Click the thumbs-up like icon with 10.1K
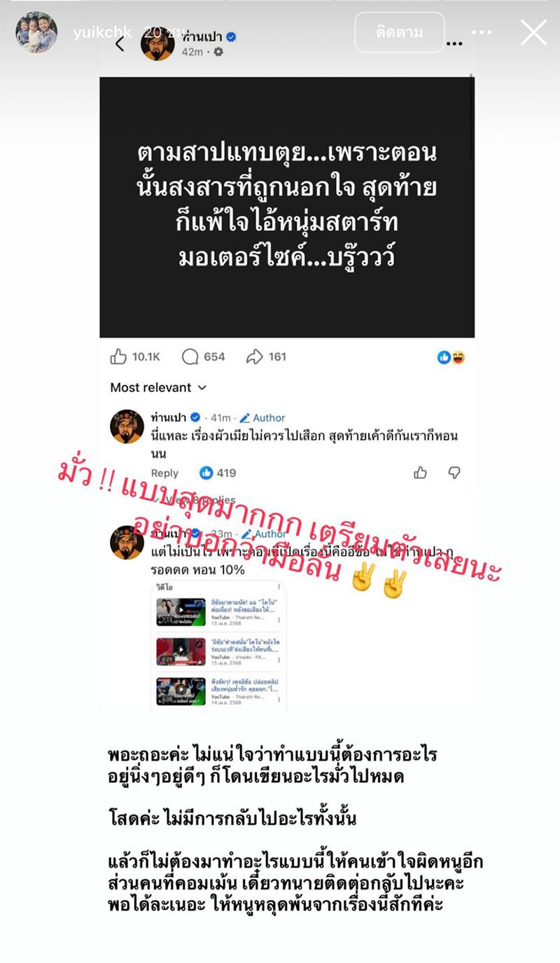Screen dimensions: 560x963 [118, 356]
